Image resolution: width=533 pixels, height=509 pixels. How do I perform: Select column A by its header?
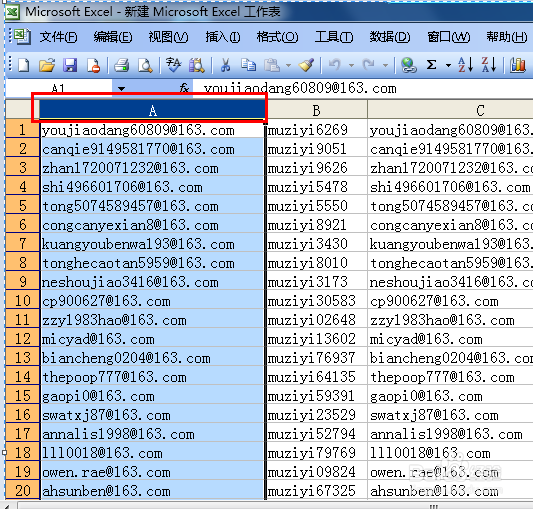pyautogui.click(x=152, y=110)
